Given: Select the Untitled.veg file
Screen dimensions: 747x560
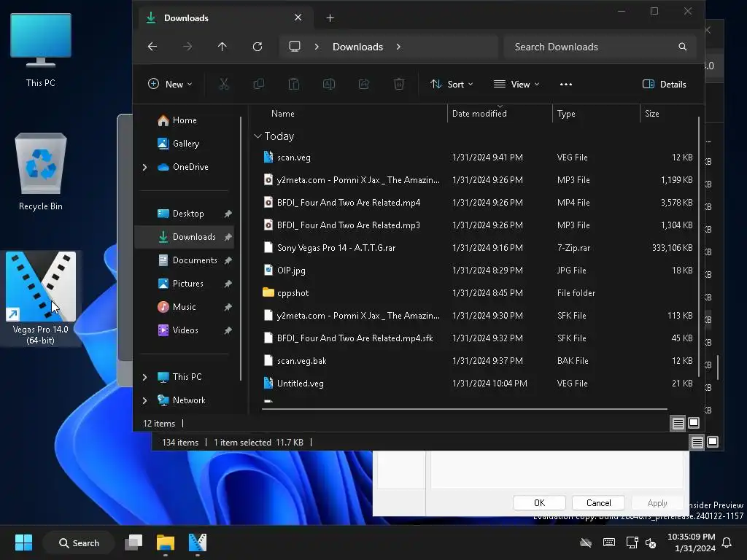Looking at the screenshot, I should [x=477, y=384].
